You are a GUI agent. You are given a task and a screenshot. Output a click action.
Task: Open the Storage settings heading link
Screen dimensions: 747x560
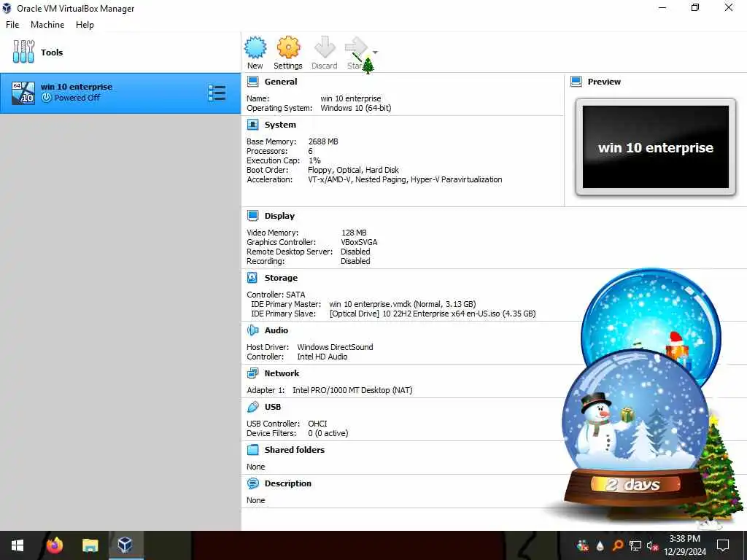[x=281, y=278]
